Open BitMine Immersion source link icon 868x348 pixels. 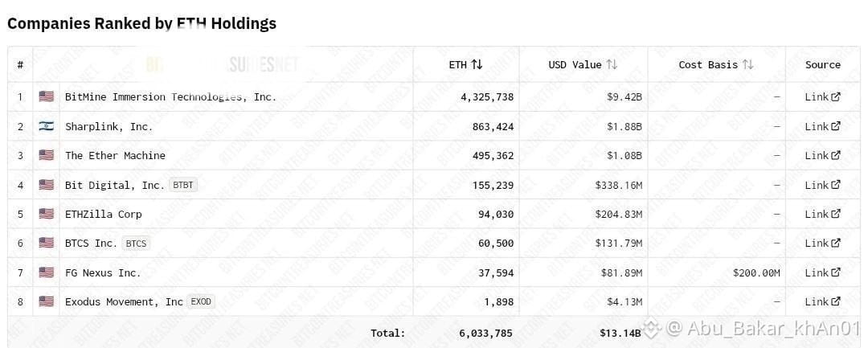coord(836,96)
